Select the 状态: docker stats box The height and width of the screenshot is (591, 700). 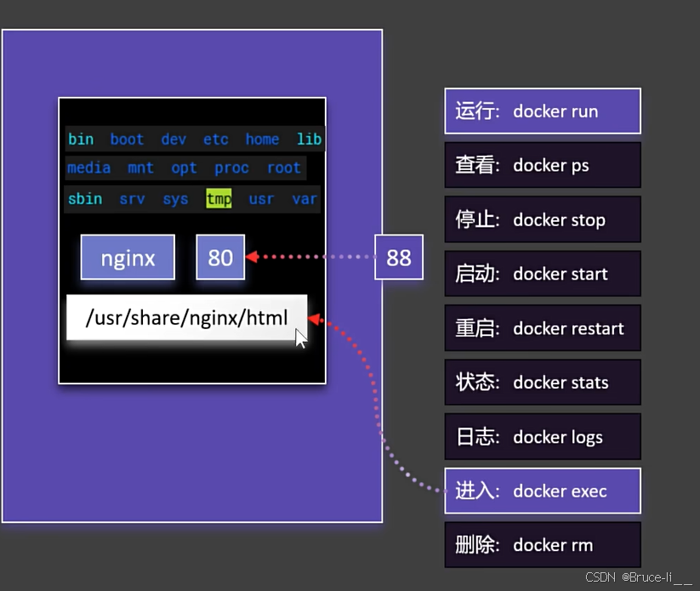[x=542, y=383]
